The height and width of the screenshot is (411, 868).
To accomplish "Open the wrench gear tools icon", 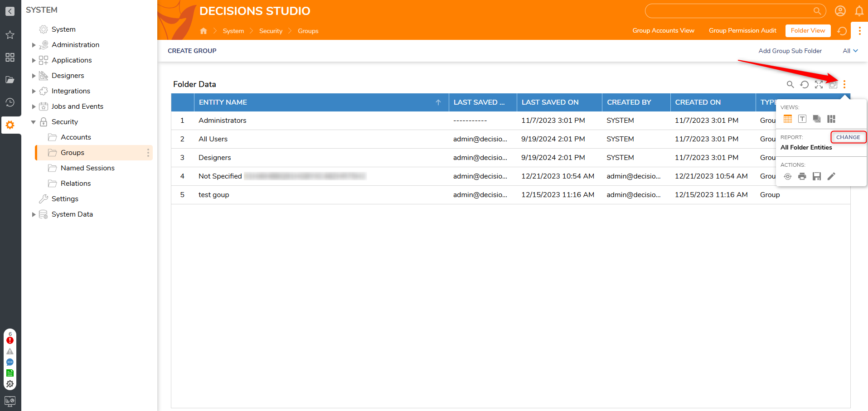I will (x=10, y=384).
